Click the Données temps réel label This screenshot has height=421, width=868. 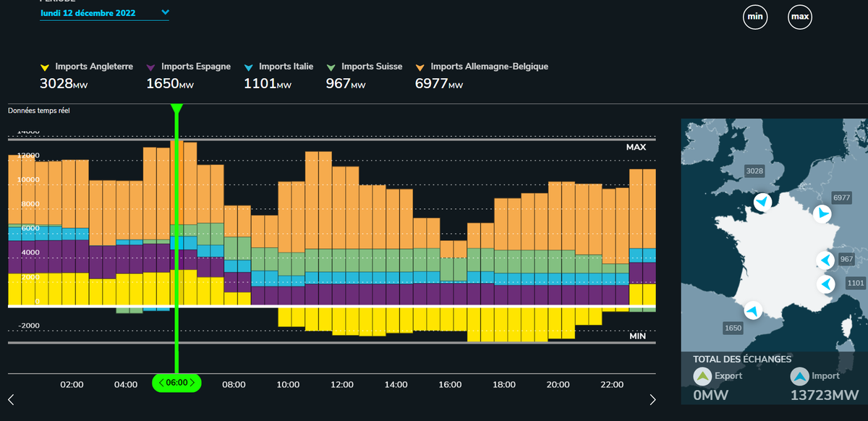(x=39, y=111)
